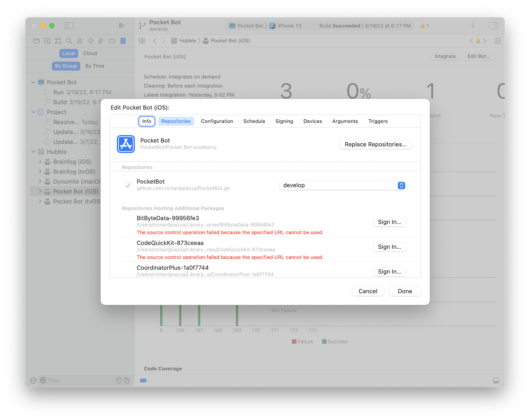
Task: Open the Find navigator magnifier icon
Action: point(69,41)
